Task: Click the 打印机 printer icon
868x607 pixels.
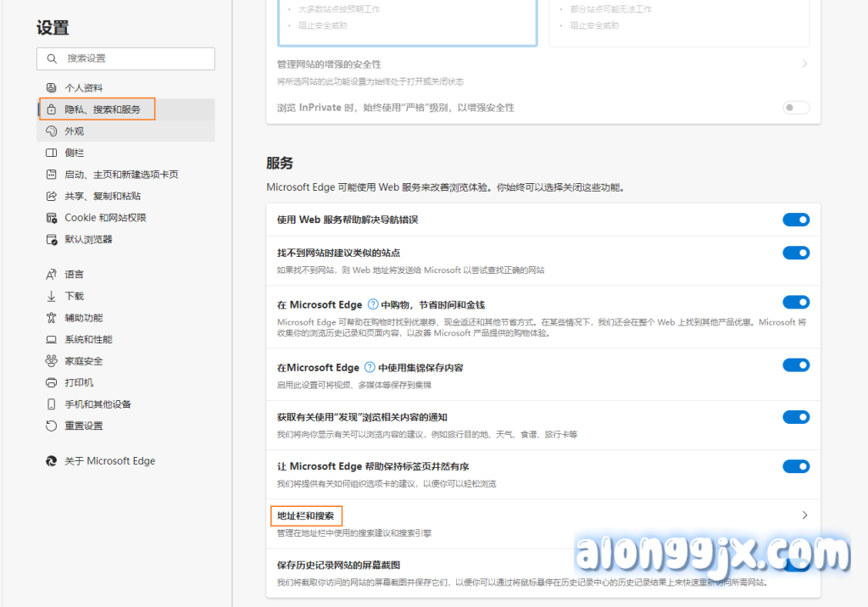Action: click(51, 382)
